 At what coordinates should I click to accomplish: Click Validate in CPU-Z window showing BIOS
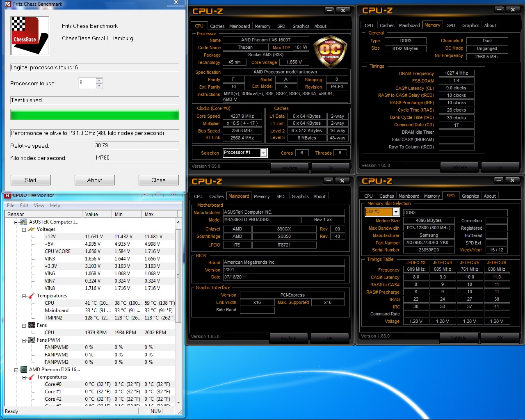[x=289, y=338]
